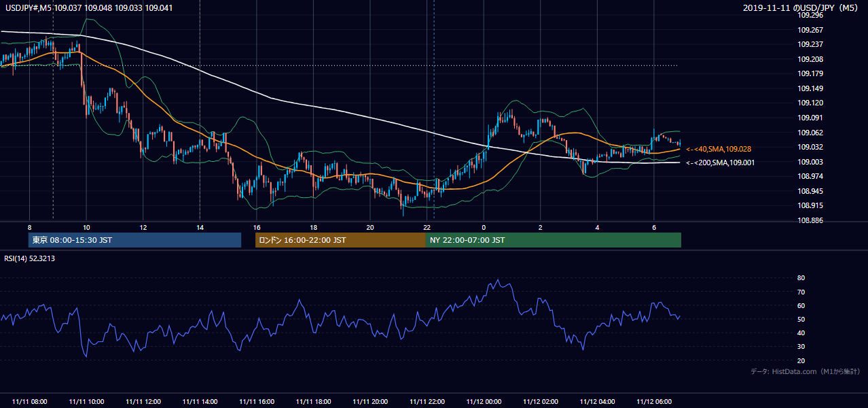Click price level 109.237 on axis

[810, 44]
